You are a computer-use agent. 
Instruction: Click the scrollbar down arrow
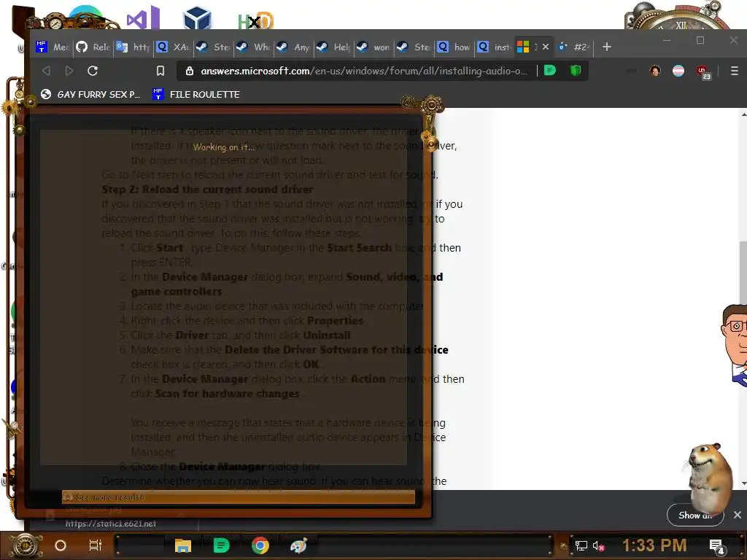coord(743,484)
